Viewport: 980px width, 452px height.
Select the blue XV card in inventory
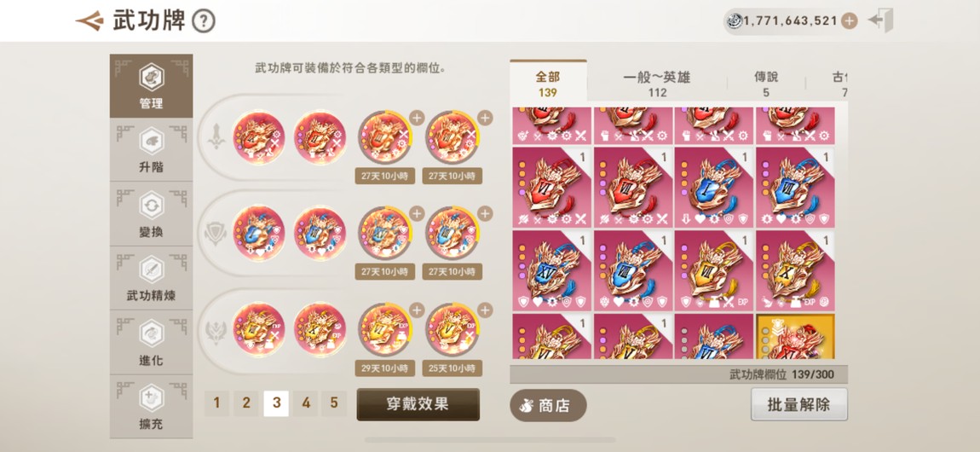[552, 270]
